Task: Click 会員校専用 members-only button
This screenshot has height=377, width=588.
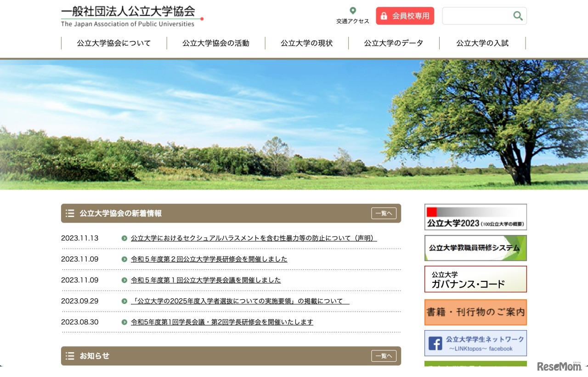Action: pyautogui.click(x=405, y=16)
